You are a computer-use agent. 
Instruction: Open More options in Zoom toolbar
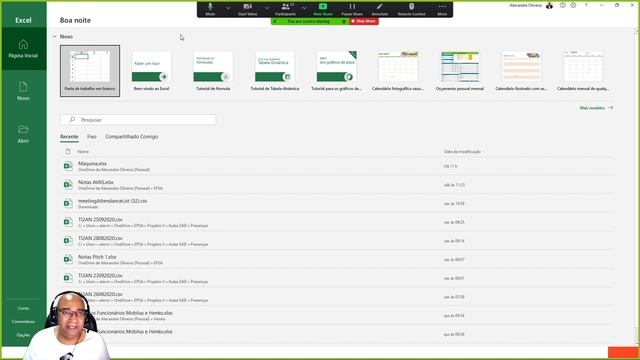(x=442, y=9)
